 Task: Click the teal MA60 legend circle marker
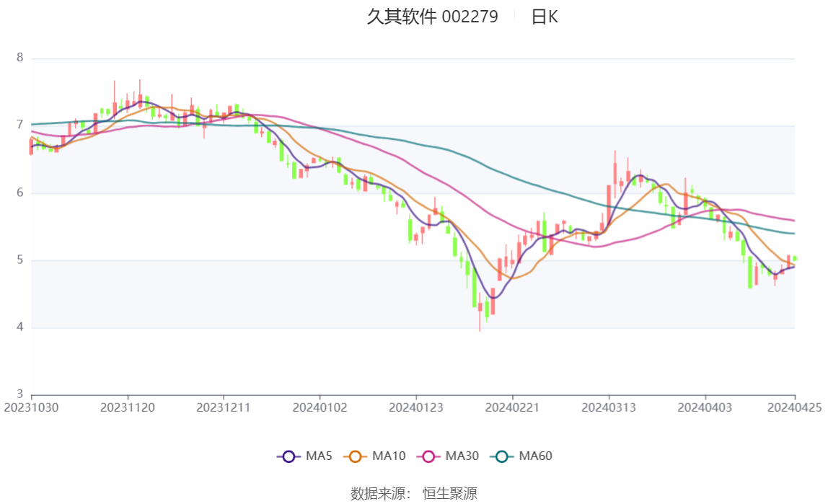[502, 456]
